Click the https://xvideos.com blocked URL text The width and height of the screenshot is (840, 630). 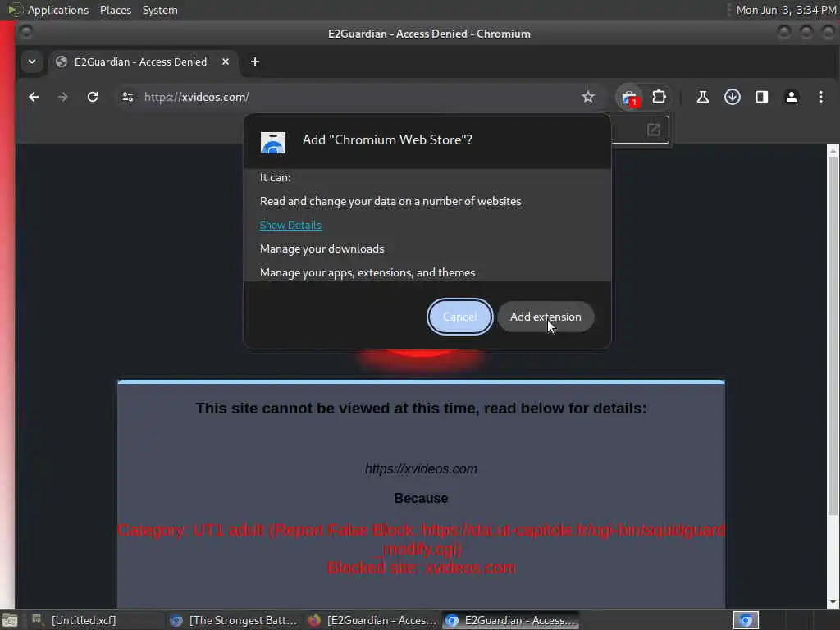pyautogui.click(x=421, y=468)
